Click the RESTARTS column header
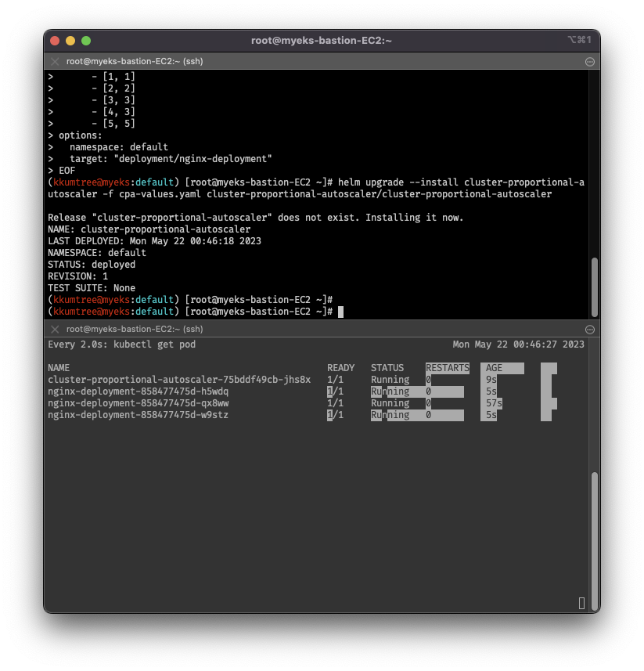Viewport: 644px width, 671px height. coord(448,368)
